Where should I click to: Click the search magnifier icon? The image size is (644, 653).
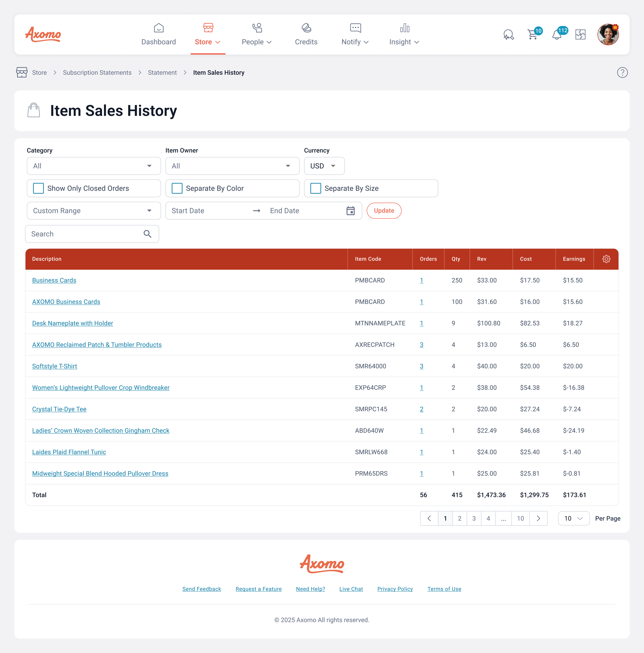[147, 234]
